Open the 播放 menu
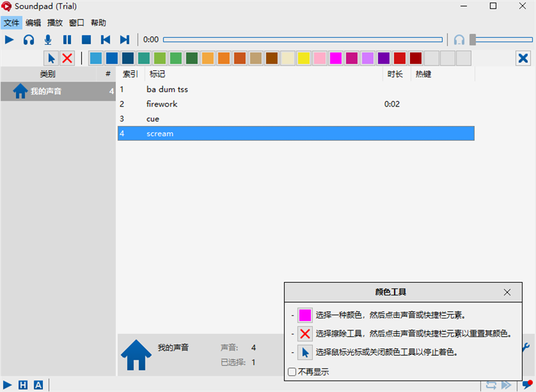Image resolution: width=536 pixels, height=392 pixels. coord(55,23)
